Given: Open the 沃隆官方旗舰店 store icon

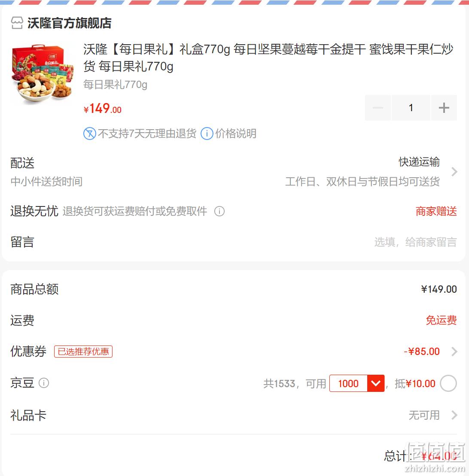Looking at the screenshot, I should (17, 23).
